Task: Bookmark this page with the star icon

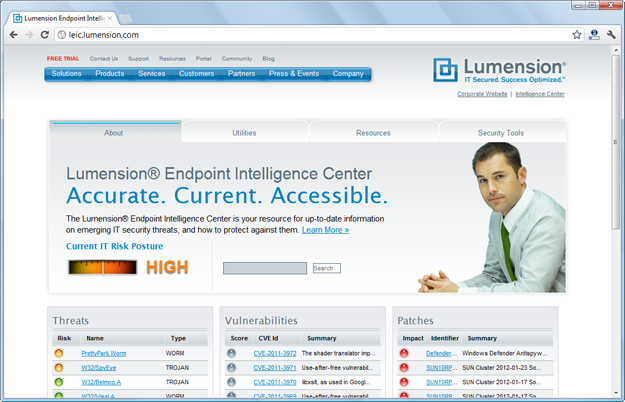Action: click(x=577, y=34)
